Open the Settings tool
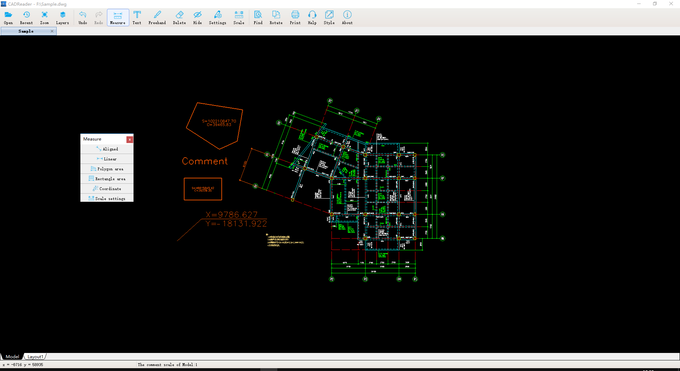680x371 pixels. pos(217,18)
